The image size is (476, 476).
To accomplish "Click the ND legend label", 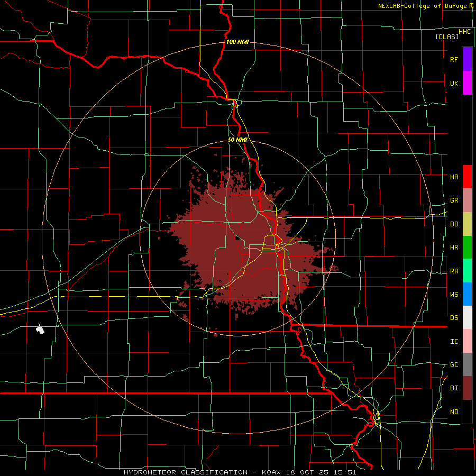I will click(454, 412).
